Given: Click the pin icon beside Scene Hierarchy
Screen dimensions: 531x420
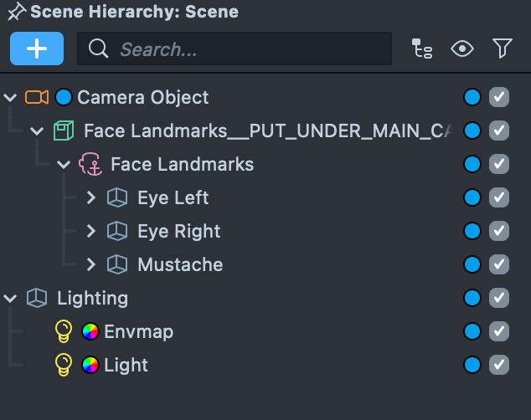Looking at the screenshot, I should tap(16, 13).
